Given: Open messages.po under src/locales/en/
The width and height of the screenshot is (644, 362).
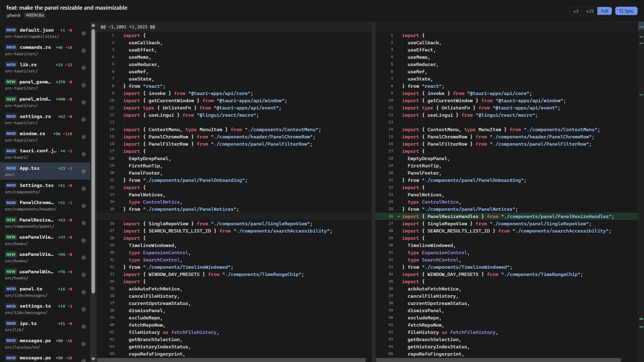Looking at the screenshot, I should point(45,344).
